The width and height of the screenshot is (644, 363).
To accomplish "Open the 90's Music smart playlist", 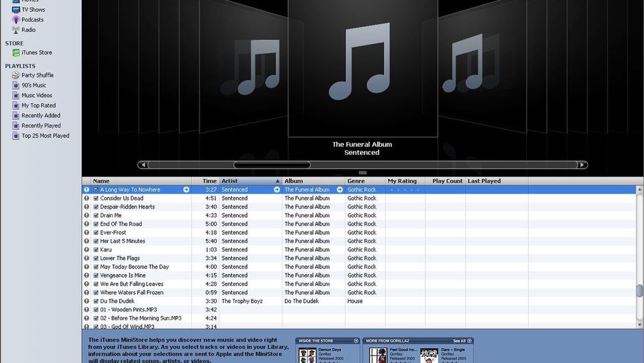I will (x=29, y=85).
